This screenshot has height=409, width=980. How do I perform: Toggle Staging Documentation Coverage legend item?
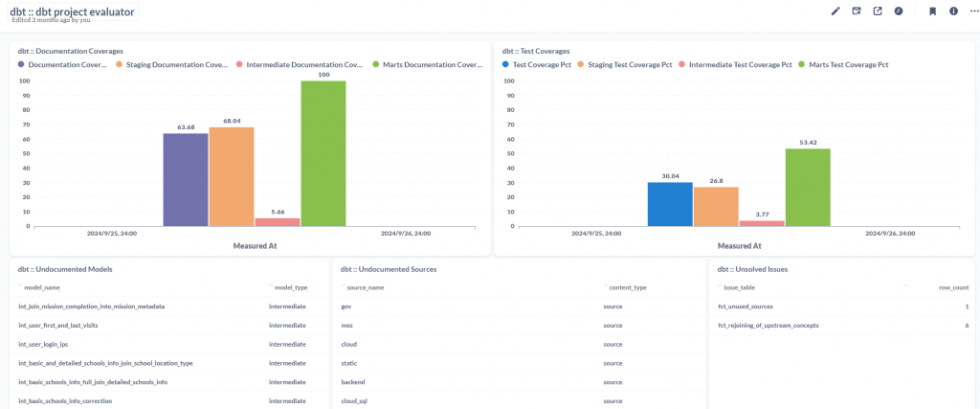click(x=172, y=64)
